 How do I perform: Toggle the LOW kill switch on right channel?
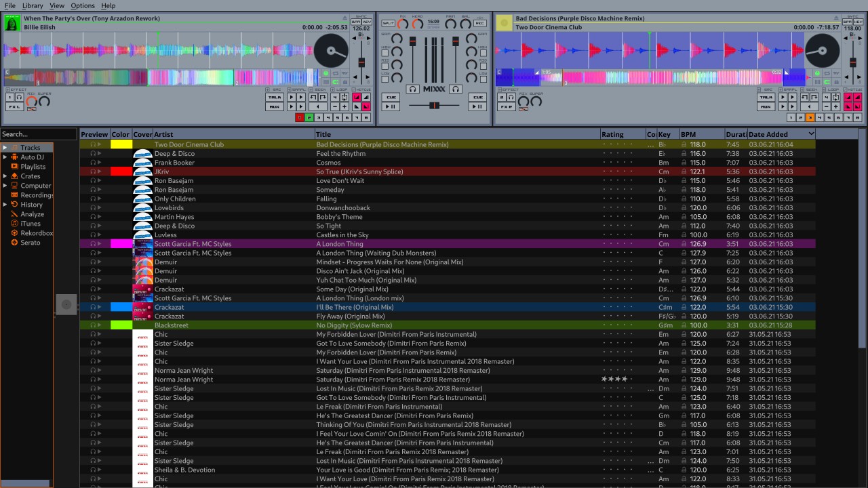click(483, 78)
